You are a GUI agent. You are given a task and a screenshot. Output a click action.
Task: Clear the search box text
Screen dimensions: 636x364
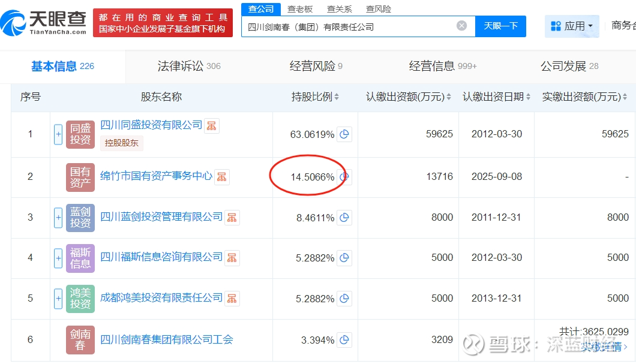[x=461, y=26]
